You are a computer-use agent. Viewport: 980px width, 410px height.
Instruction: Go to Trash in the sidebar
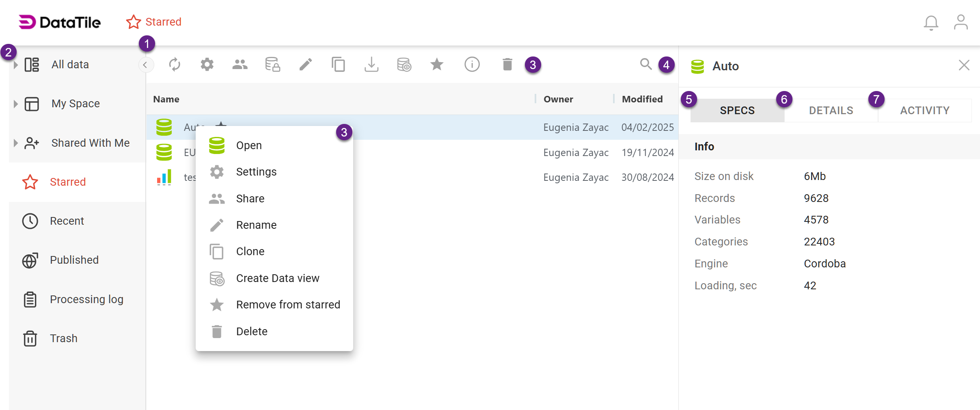click(63, 338)
